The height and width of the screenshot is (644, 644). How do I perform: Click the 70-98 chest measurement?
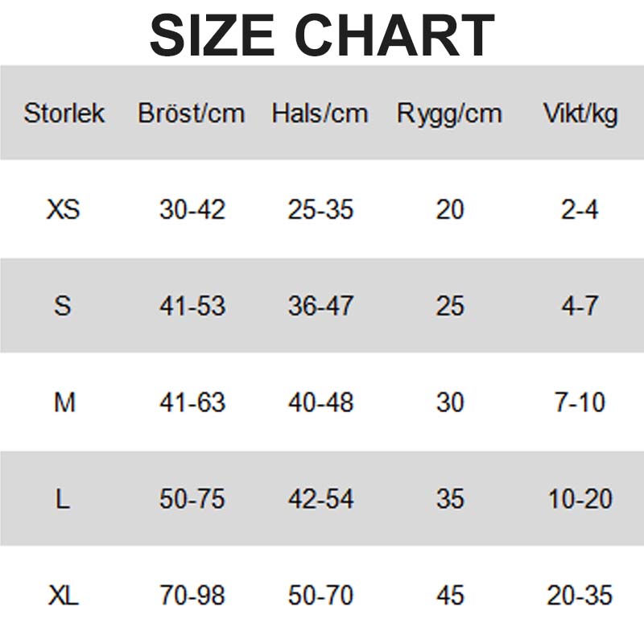[192, 595]
